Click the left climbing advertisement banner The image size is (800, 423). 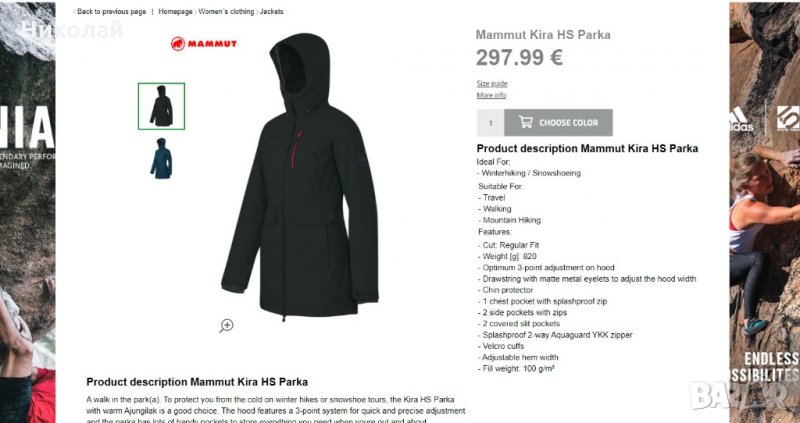pos(28,212)
